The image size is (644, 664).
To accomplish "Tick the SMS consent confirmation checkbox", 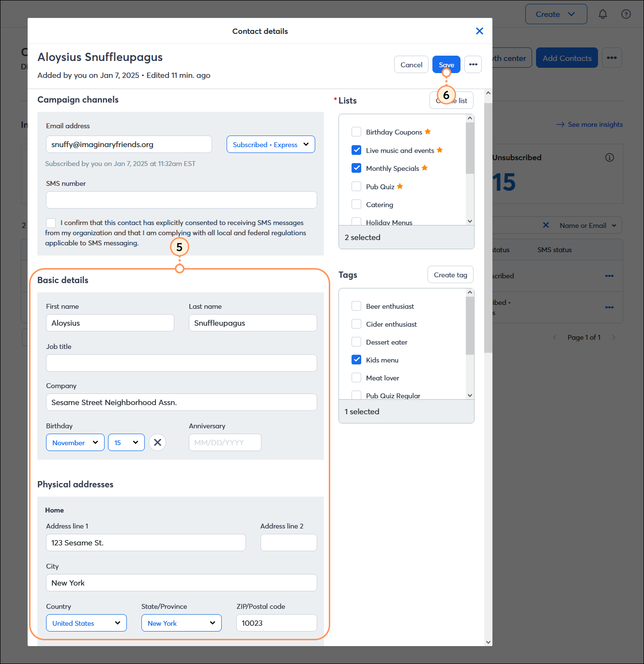I will coord(51,223).
